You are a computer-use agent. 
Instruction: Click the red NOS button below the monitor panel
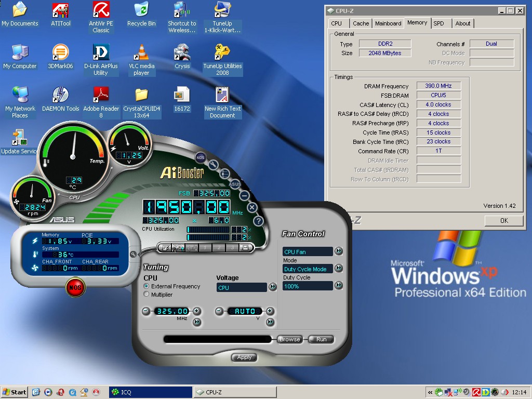coord(75,287)
